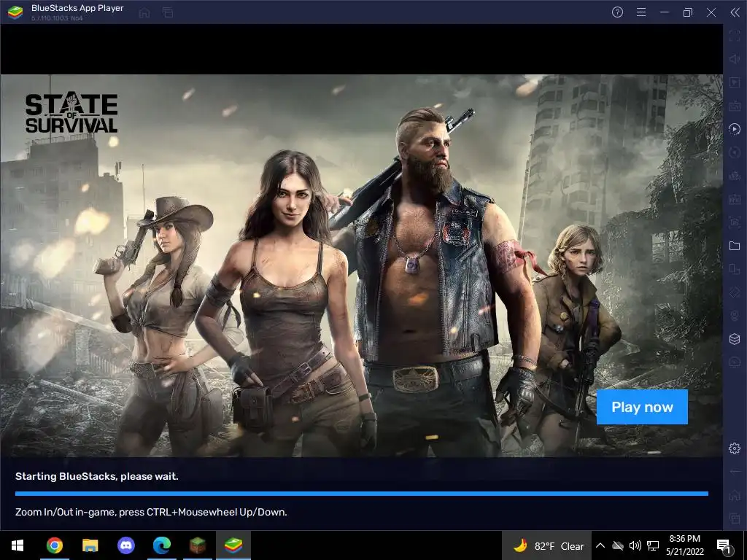Click the Android home icon in sidebar
747x560 pixels.
coord(734,495)
